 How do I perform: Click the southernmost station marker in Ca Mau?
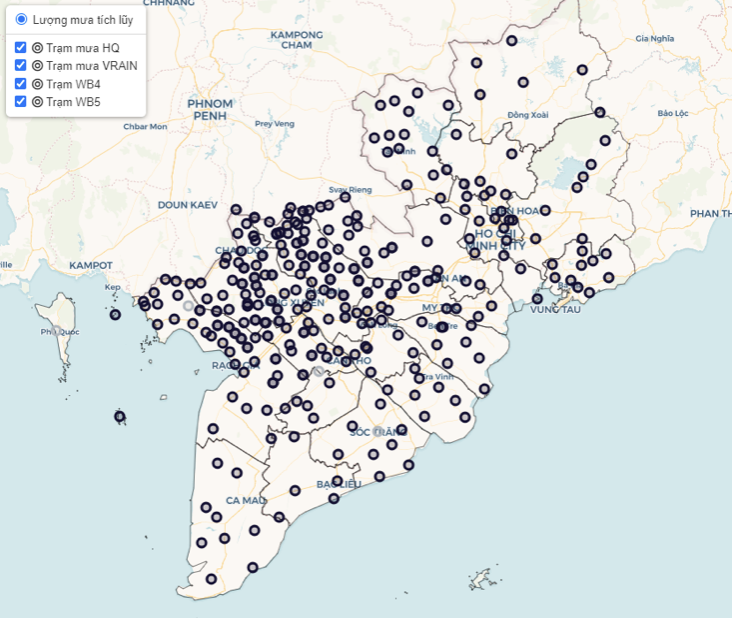(x=211, y=578)
